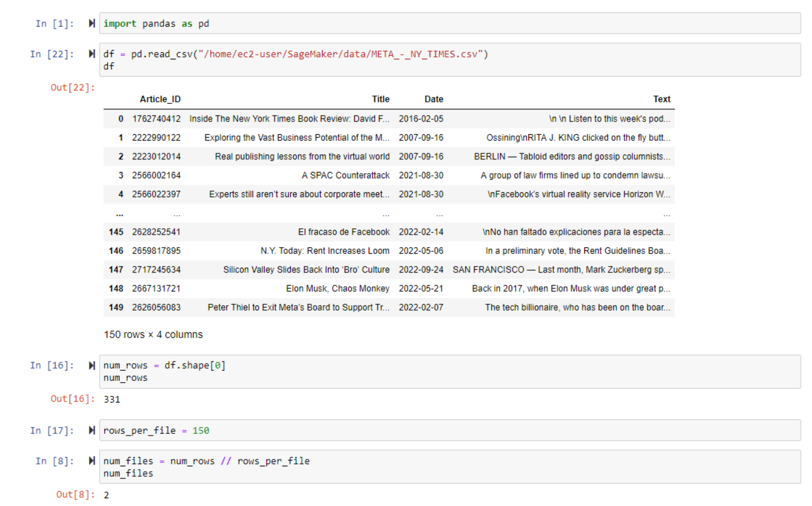Click the Out[16] output value 331
812x506 pixels.
click(x=112, y=399)
